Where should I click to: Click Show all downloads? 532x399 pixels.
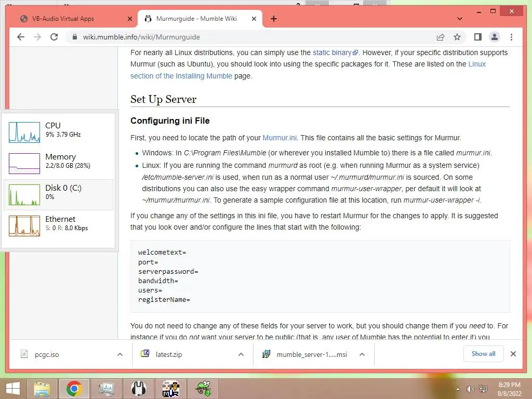(484, 354)
